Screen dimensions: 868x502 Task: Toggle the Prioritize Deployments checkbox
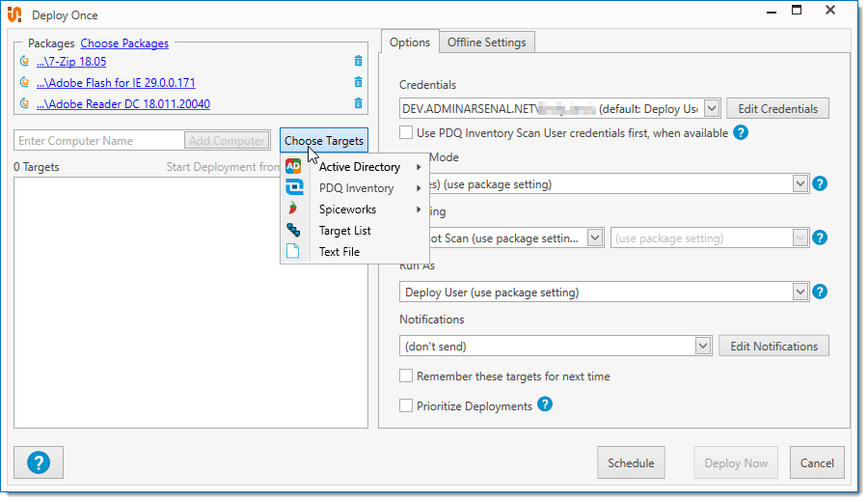pyautogui.click(x=407, y=406)
